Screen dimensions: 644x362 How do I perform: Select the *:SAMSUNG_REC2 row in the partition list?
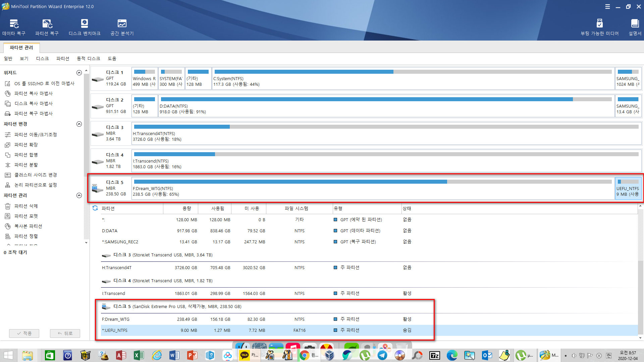[x=369, y=242]
